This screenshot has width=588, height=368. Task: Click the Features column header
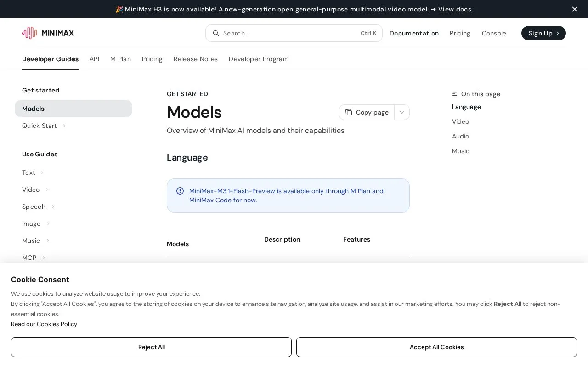356,239
